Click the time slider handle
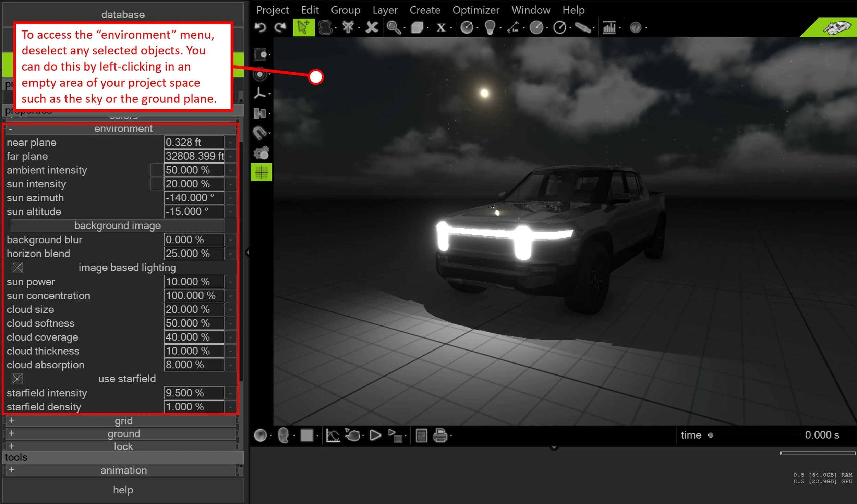 click(x=711, y=435)
